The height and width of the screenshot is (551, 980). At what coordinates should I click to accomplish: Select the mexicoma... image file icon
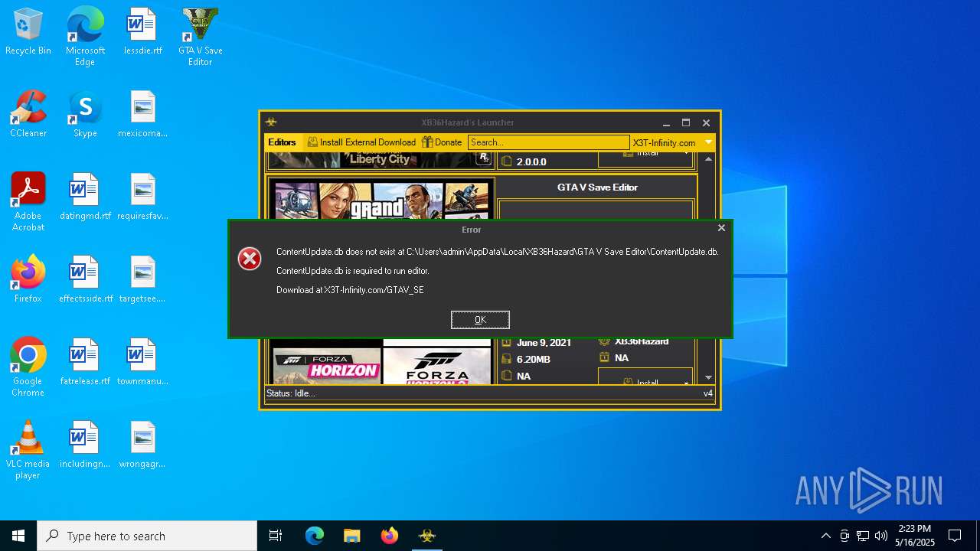[x=142, y=115]
